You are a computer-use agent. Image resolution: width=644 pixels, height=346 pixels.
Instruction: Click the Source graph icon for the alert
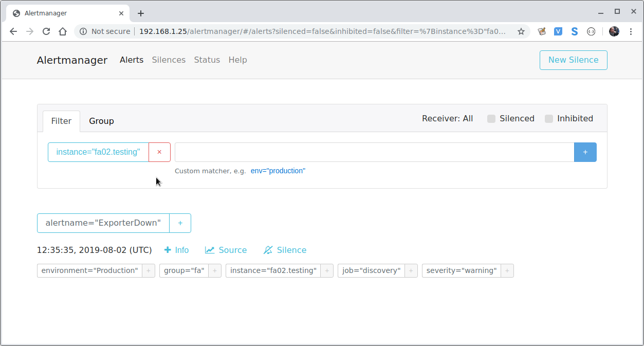[x=226, y=250]
